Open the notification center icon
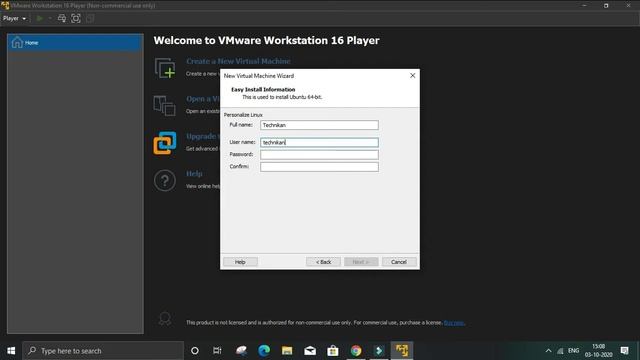This screenshot has height=360, width=640. [624, 351]
